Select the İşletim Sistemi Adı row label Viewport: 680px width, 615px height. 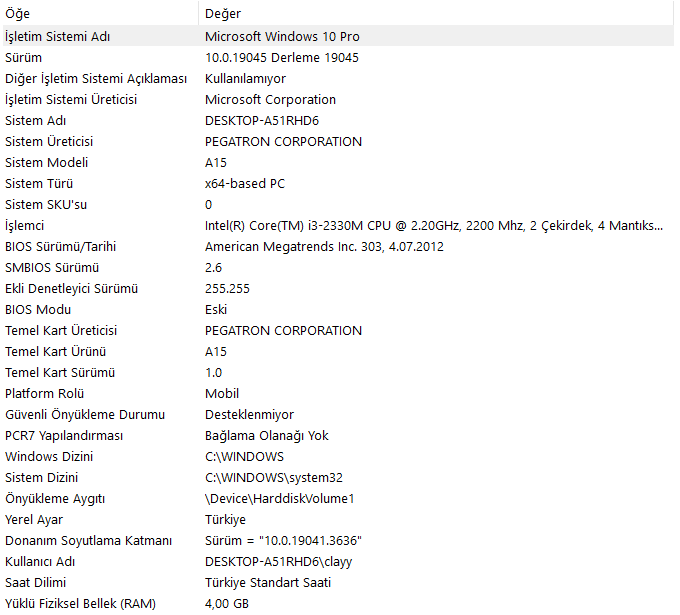click(x=57, y=36)
